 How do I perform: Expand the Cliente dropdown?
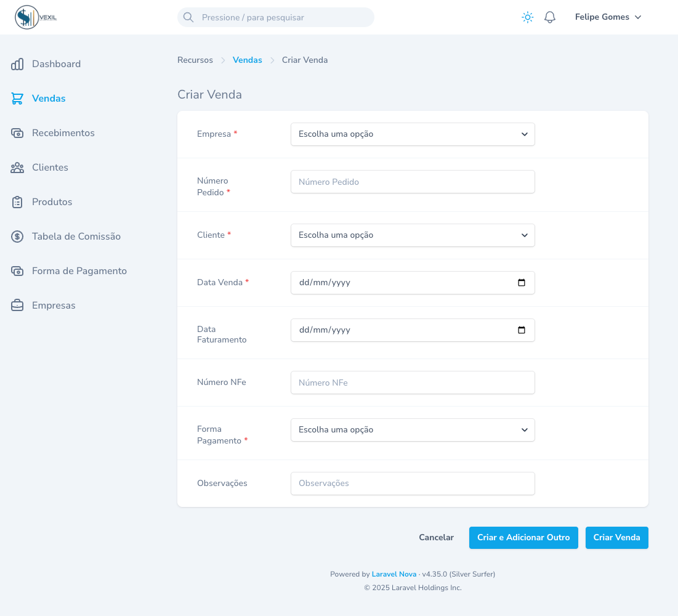tap(413, 235)
